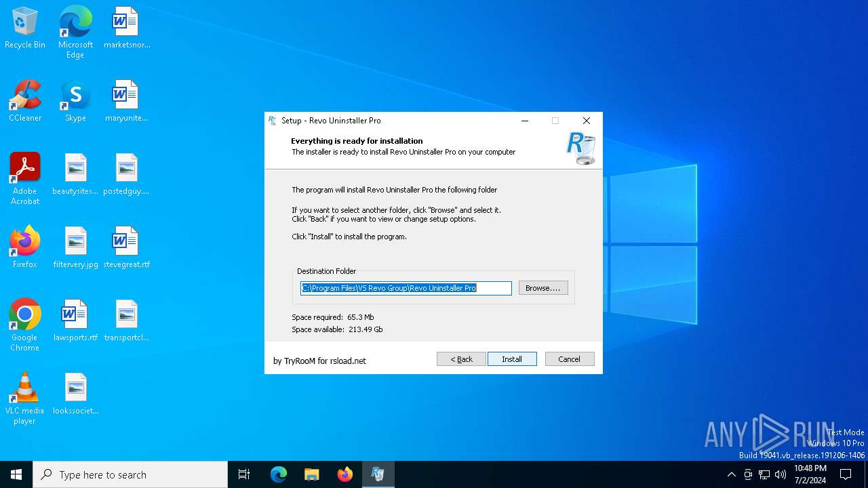The height and width of the screenshot is (488, 868).
Task: Select the Adobe Acrobat desktop shortcut
Action: (25, 179)
